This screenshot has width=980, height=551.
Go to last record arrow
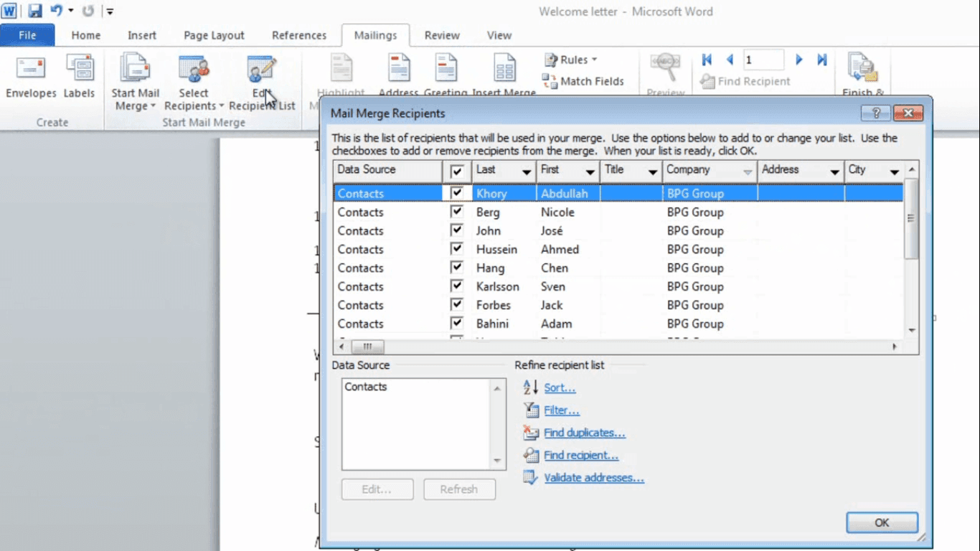click(x=822, y=60)
